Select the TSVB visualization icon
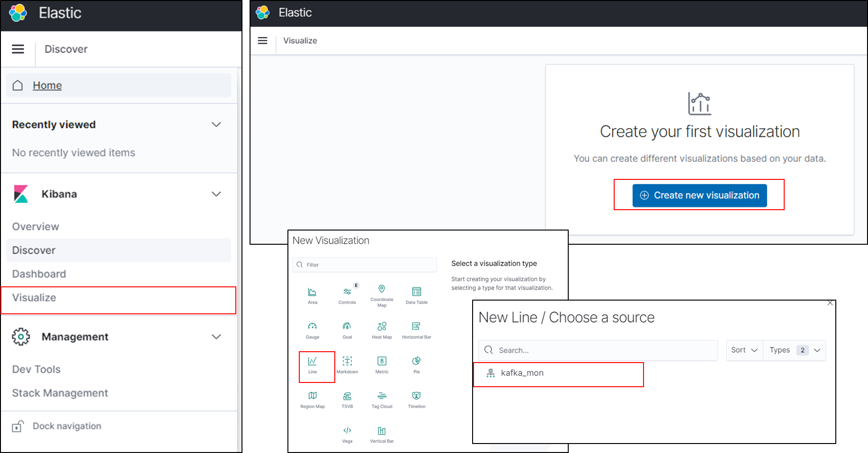The width and height of the screenshot is (868, 453). pos(347,399)
